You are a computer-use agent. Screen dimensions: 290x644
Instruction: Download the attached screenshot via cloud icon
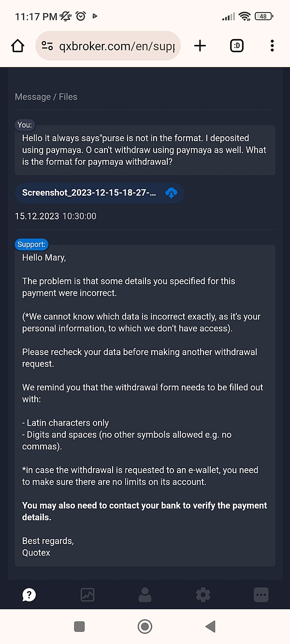click(171, 193)
